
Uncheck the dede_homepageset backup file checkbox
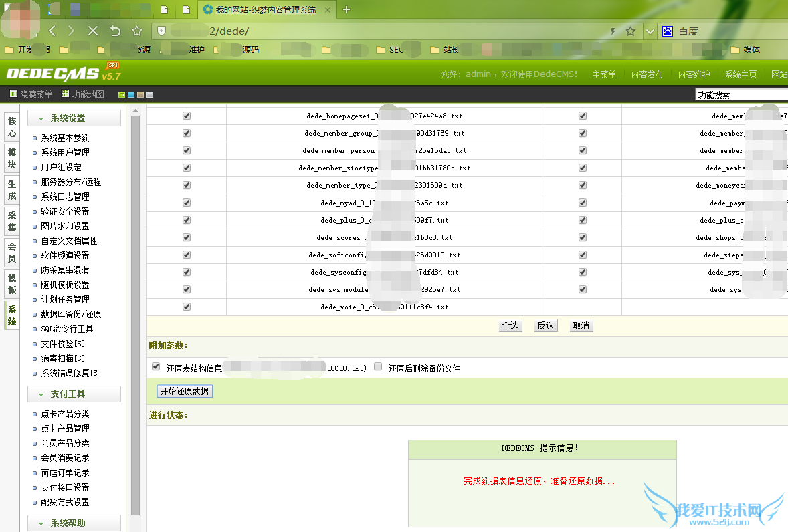point(187,116)
